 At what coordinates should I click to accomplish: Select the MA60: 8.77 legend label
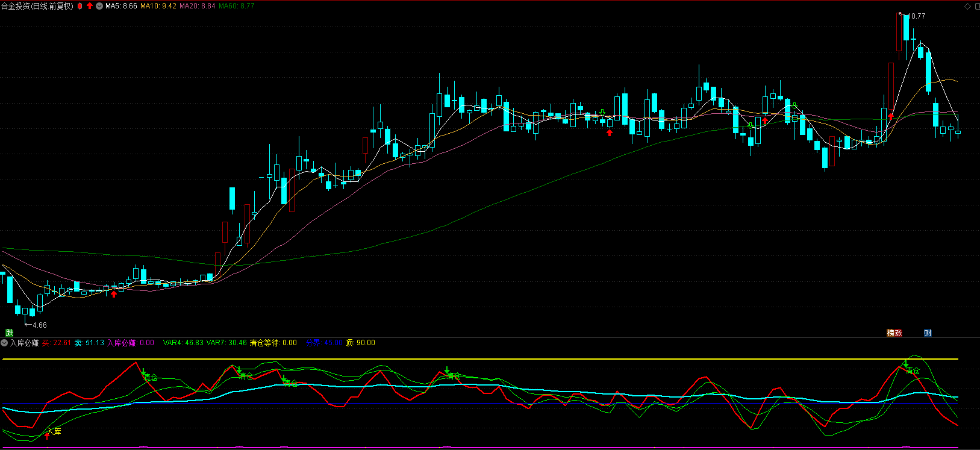click(x=236, y=6)
